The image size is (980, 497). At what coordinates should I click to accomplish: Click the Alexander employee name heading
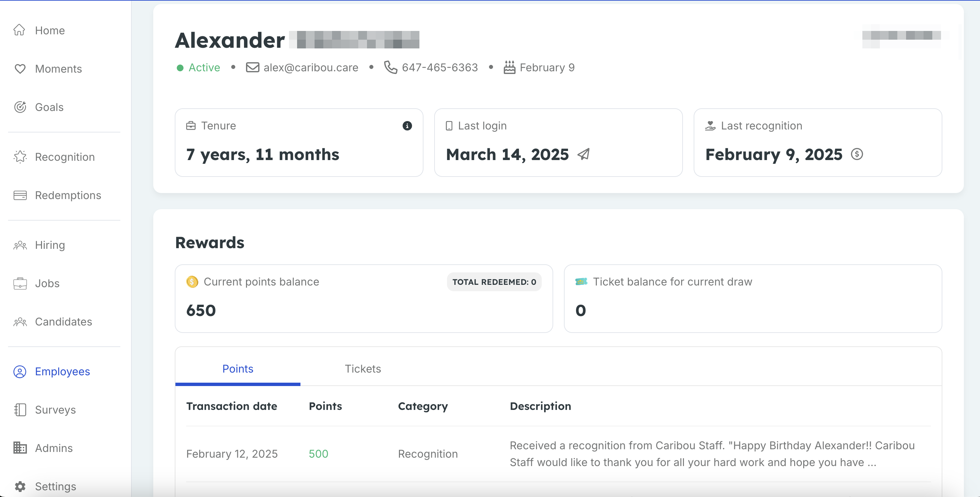click(x=230, y=40)
